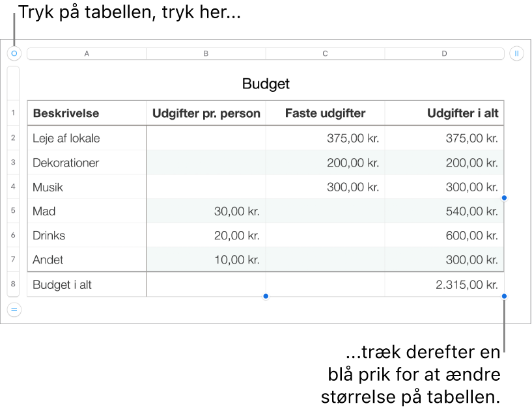Image resolution: width=532 pixels, height=410 pixels.
Task: Select the Leje af lokale cell
Action: [x=87, y=138]
